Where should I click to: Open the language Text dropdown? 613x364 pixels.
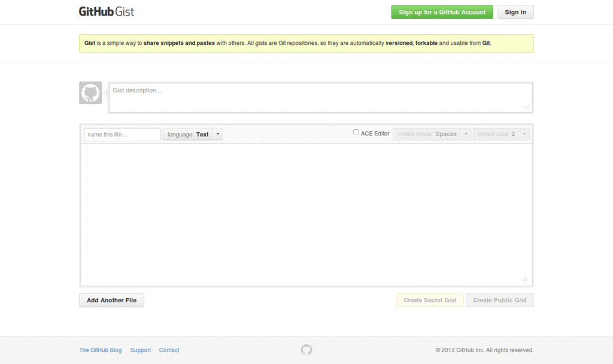click(x=193, y=134)
